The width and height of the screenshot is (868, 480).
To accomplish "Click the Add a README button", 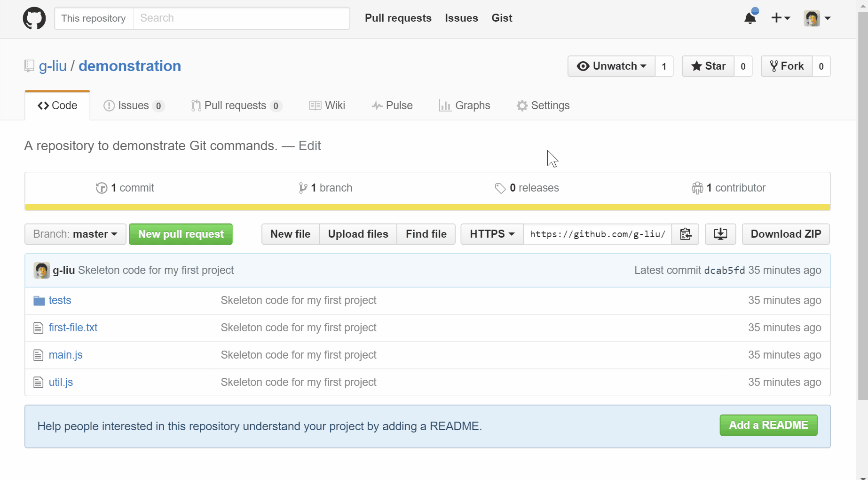I will pyautogui.click(x=768, y=425).
